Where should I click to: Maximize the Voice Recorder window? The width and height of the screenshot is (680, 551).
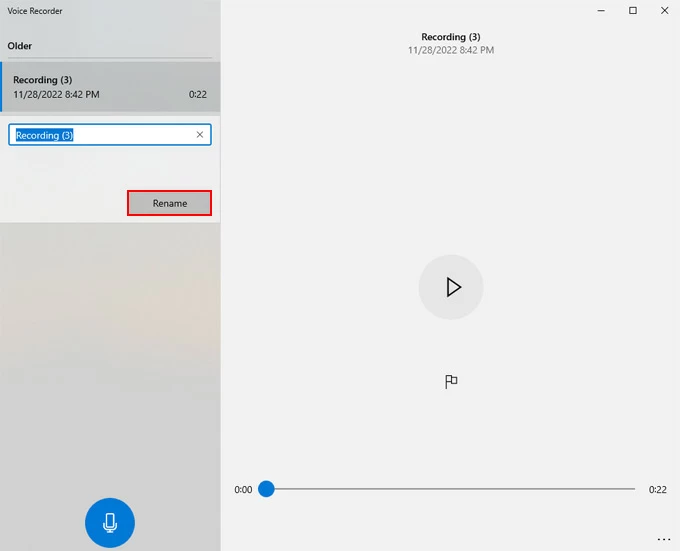(x=633, y=11)
